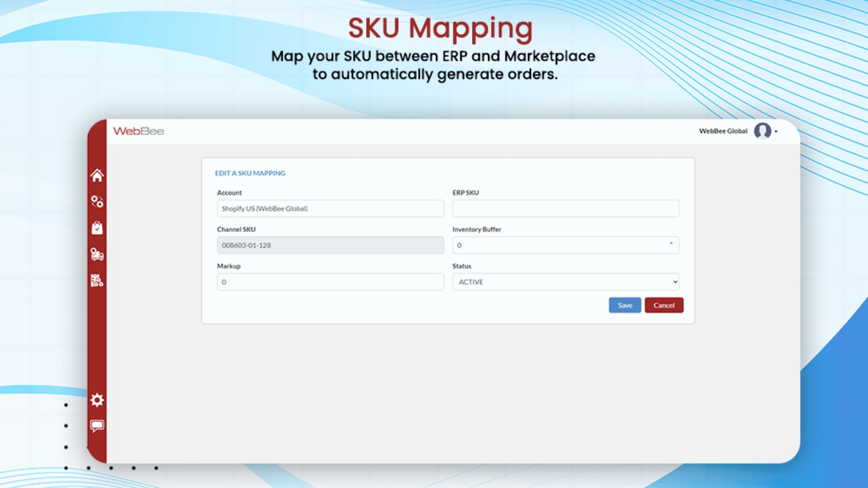Open the inventory boxes icon in sidebar
This screenshot has width=868, height=488.
point(97,280)
